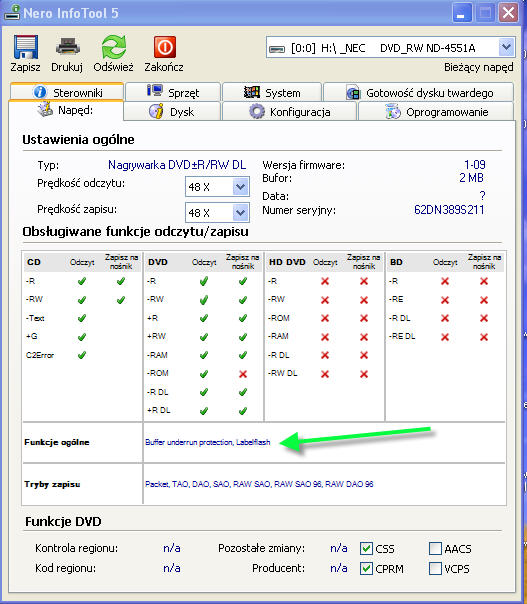Image resolution: width=527 pixels, height=604 pixels.
Task: Open the current drive dropdown arrow
Action: pos(506,48)
